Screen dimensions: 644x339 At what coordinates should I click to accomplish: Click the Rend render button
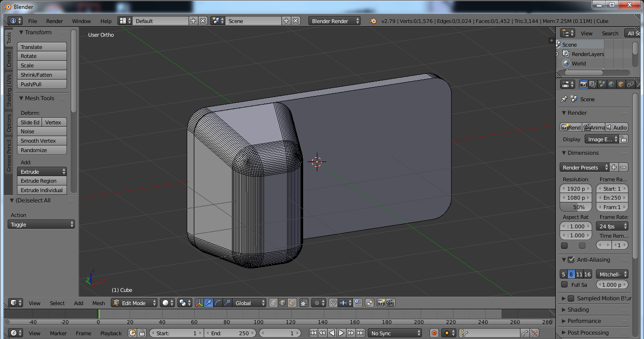(x=571, y=127)
